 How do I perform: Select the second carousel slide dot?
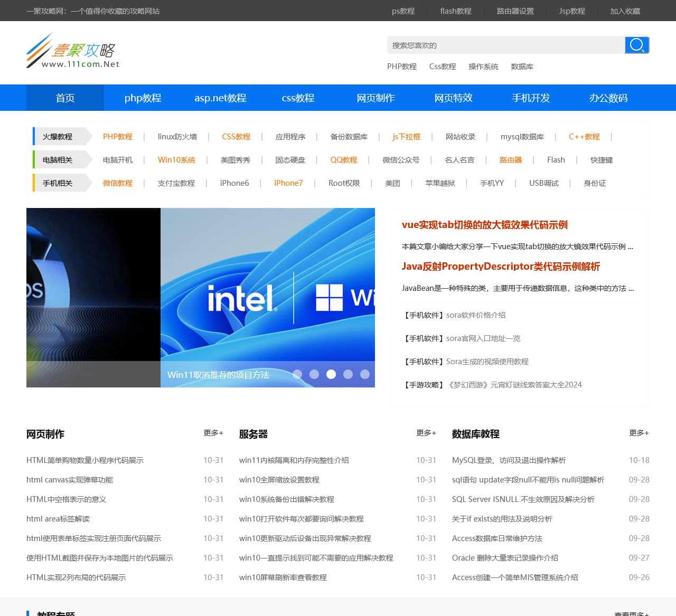[x=314, y=374]
